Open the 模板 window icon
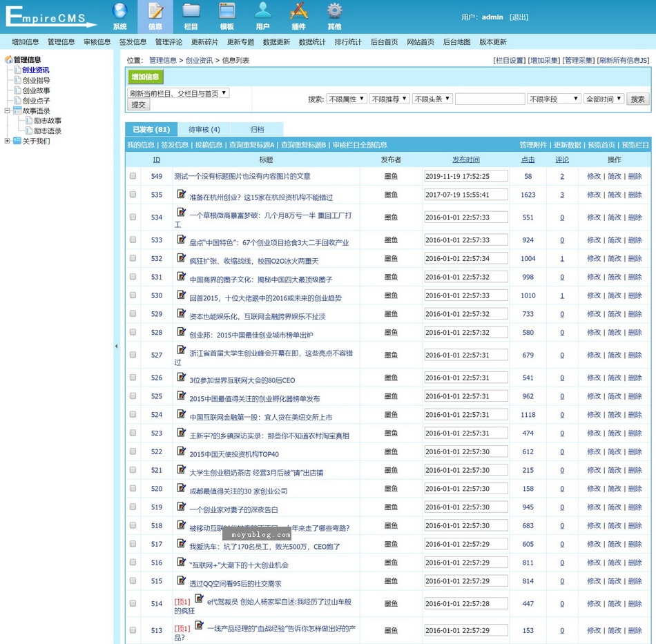 click(226, 11)
